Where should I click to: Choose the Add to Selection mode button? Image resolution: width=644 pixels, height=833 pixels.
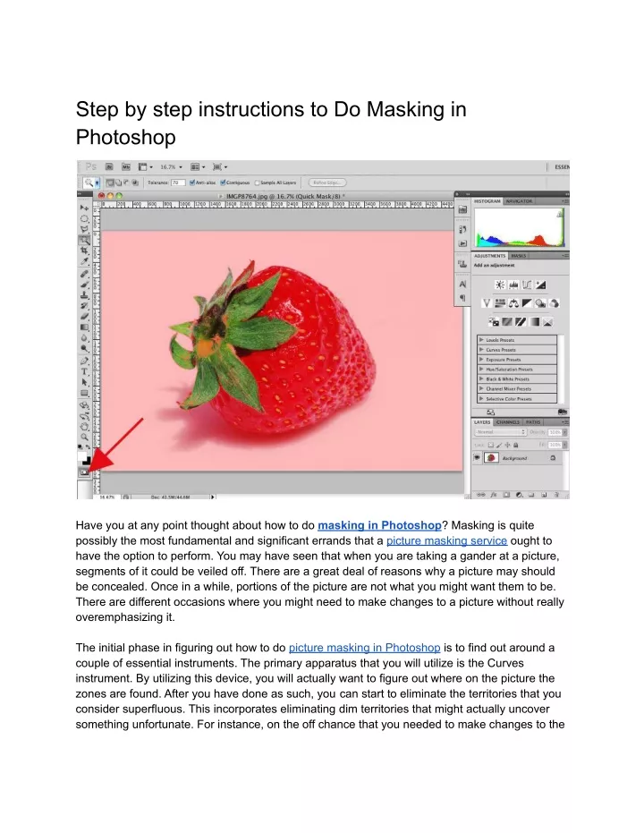coord(118,183)
